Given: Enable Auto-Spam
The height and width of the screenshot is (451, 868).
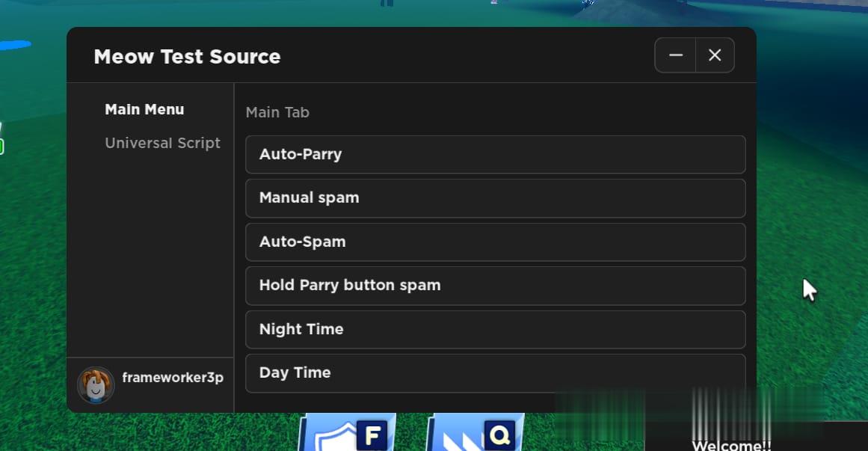Looking at the screenshot, I should 495,242.
